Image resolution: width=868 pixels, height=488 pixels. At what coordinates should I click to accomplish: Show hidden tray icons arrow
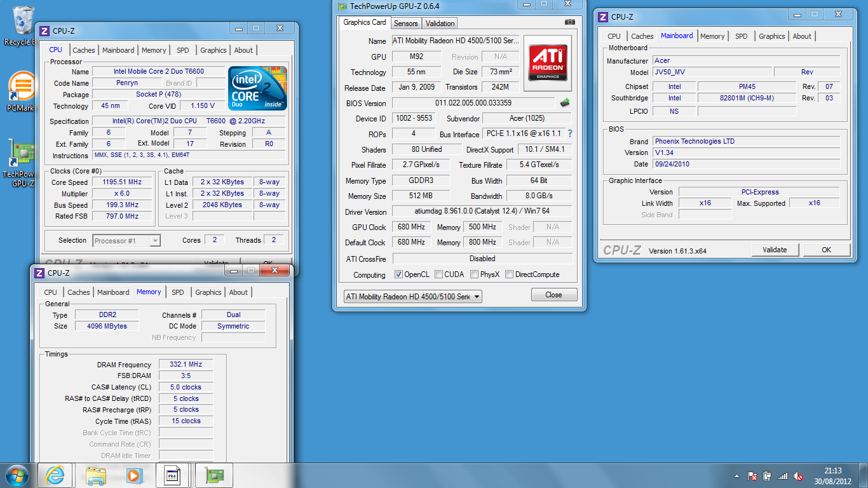pyautogui.click(x=736, y=476)
